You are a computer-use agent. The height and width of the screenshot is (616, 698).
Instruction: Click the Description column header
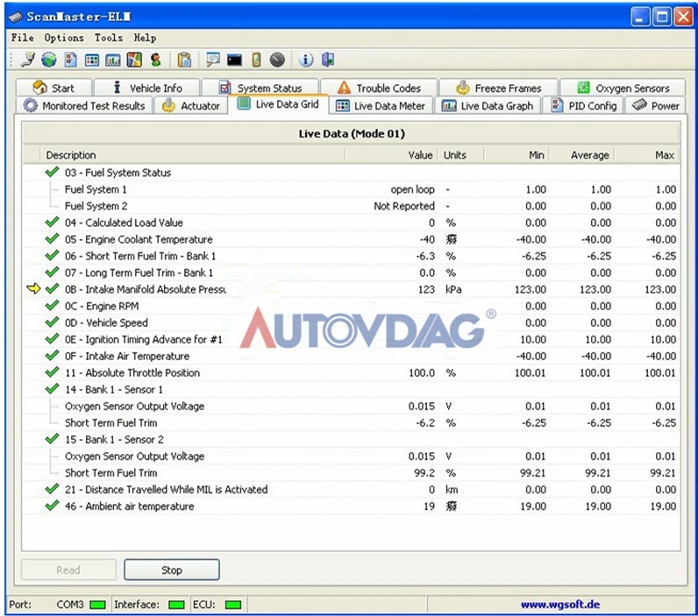192,155
